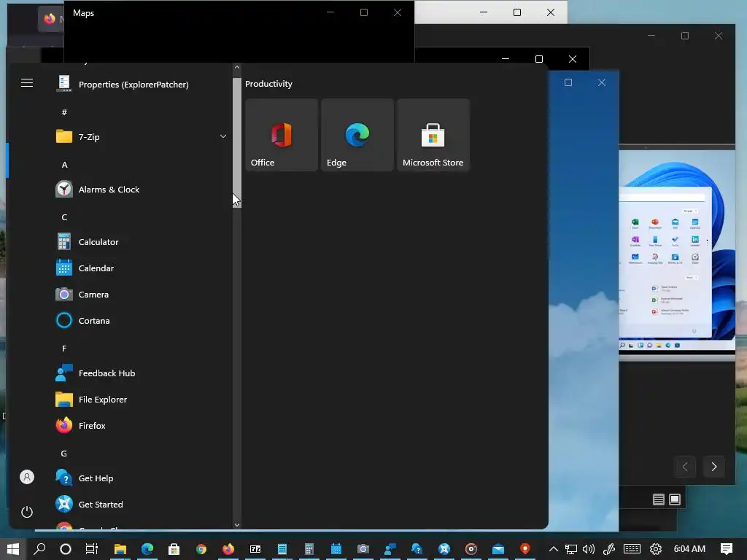Click the app list scrollbar up arrow
The image size is (747, 560).
[x=237, y=67]
